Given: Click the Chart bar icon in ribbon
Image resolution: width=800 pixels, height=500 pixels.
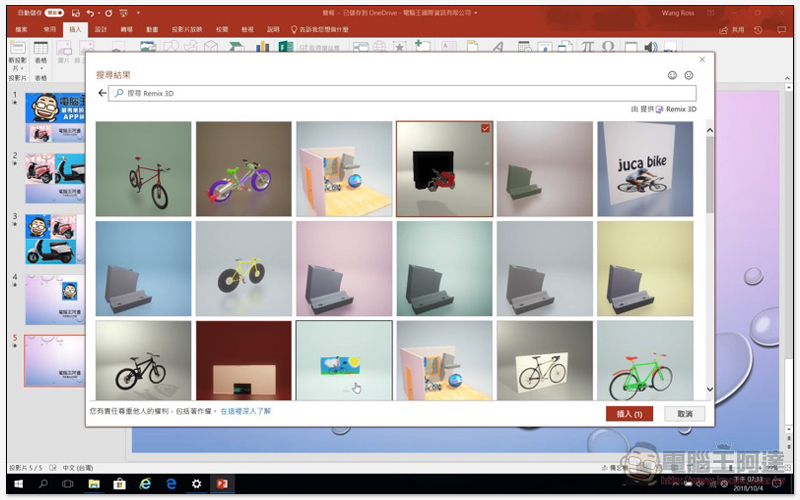Looking at the screenshot, I should coord(262,47).
